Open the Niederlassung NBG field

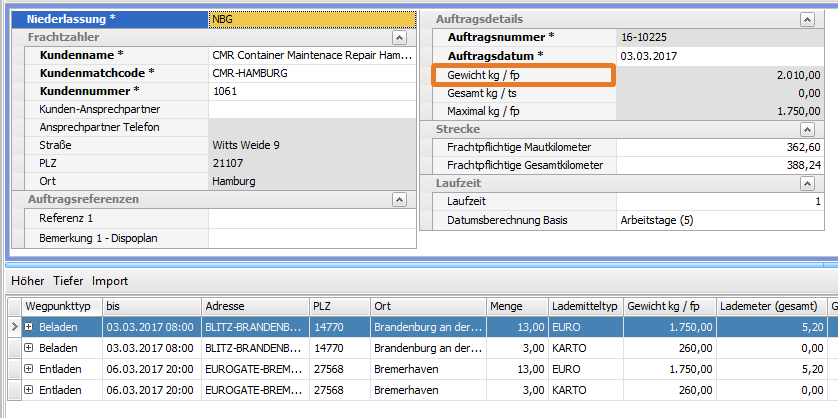(x=311, y=19)
